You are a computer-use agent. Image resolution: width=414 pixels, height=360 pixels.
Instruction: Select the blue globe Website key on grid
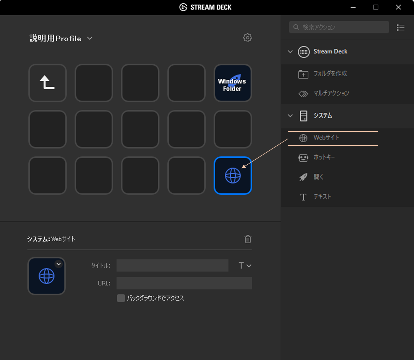point(233,175)
